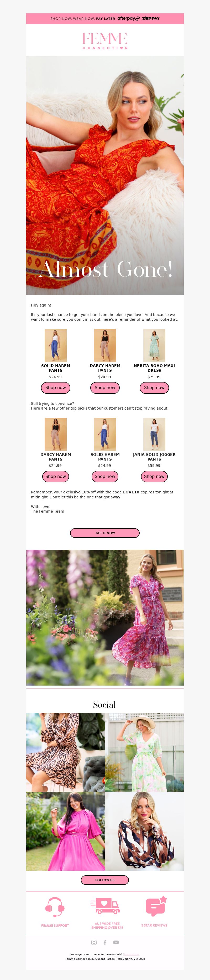Image resolution: width=210 pixels, height=980 pixels.
Task: Open the zebra print dress social photo
Action: point(65,752)
